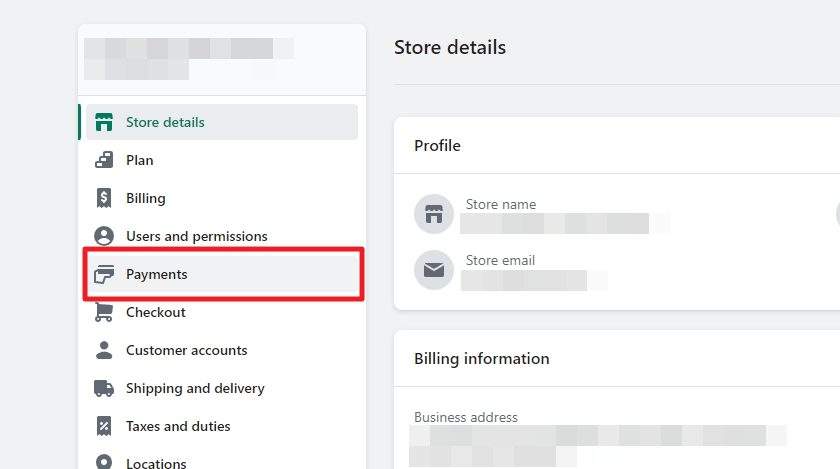Open the Payments settings page
Screen dimensions: 840x469
tap(222, 274)
